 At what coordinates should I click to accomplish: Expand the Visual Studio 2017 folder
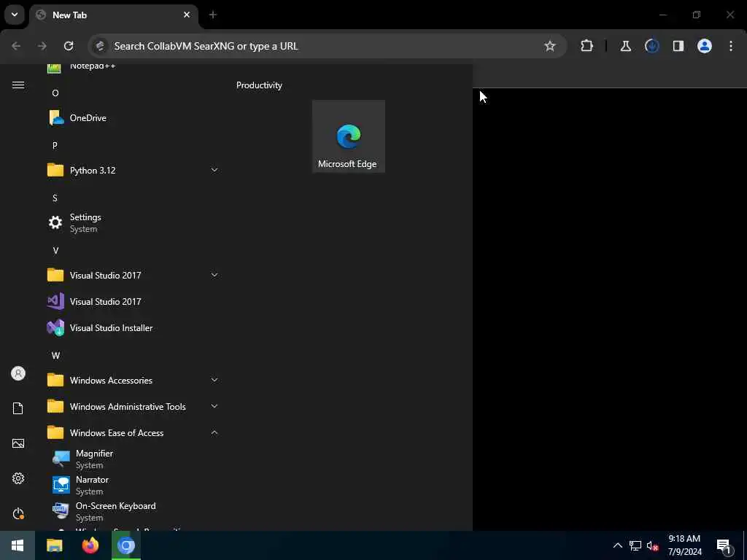point(133,275)
